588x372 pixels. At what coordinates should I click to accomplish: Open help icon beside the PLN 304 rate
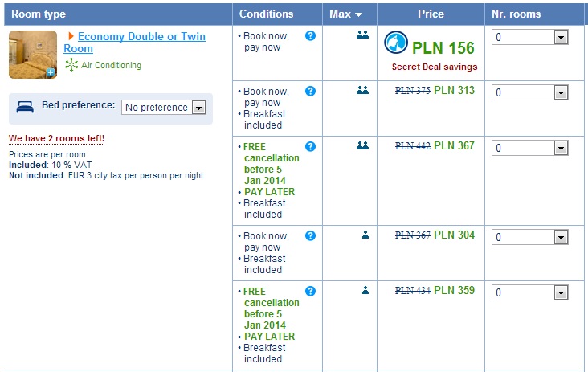click(x=311, y=236)
